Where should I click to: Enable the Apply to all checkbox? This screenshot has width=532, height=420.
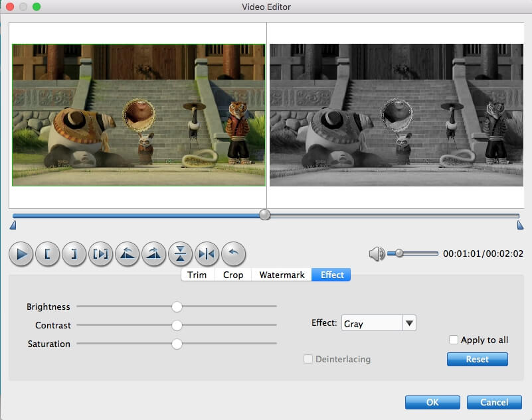tap(454, 340)
